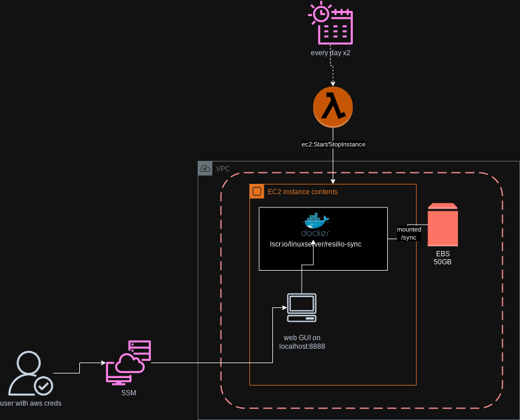520x420 pixels.
Task: Select the orange Lambda function icon
Action: (333, 107)
